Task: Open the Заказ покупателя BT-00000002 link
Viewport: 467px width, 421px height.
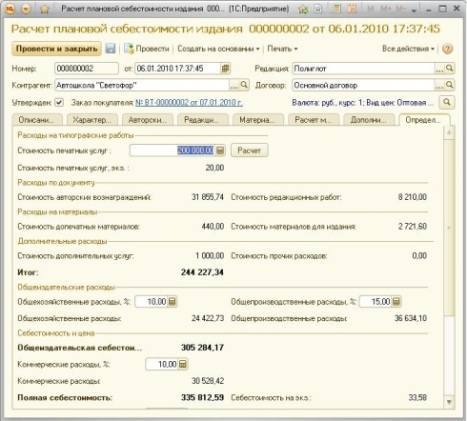Action: [x=189, y=103]
